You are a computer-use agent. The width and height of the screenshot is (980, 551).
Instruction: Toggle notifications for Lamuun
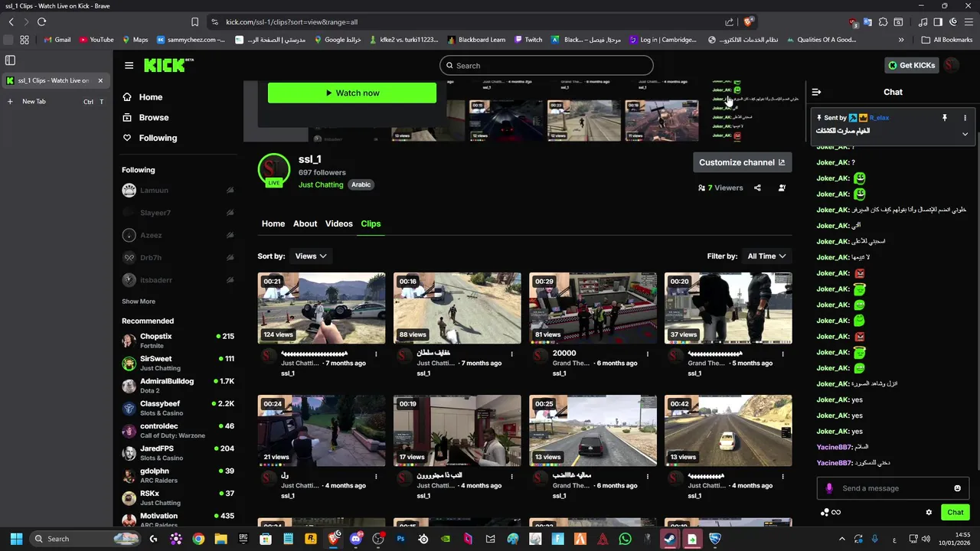point(230,191)
